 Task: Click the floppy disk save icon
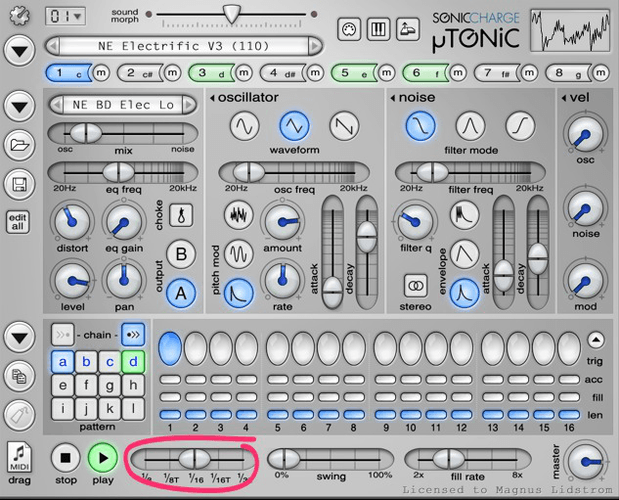pos(19,184)
